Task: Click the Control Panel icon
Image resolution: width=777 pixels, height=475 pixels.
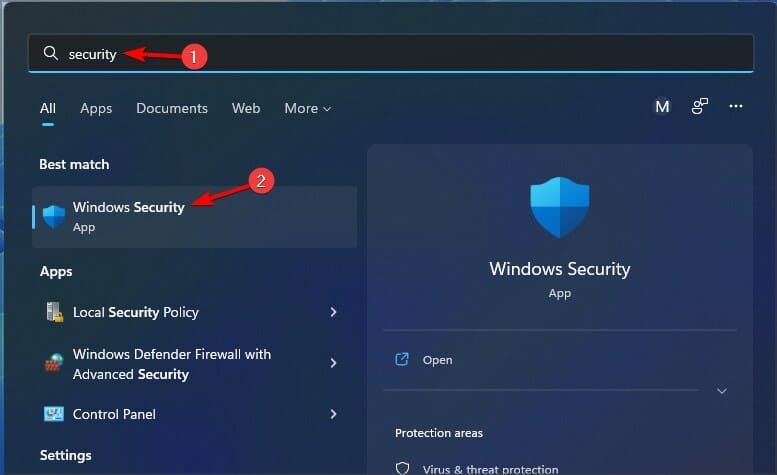Action: pyautogui.click(x=54, y=414)
